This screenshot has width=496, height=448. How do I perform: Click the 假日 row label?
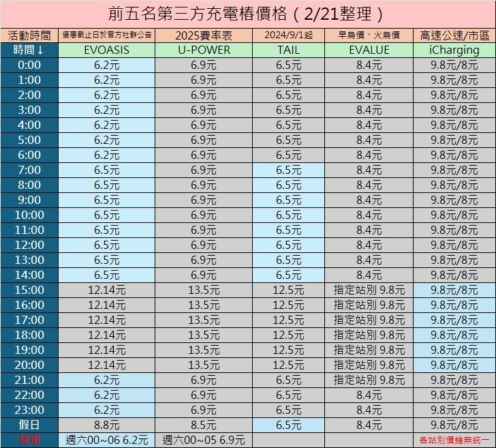click(x=29, y=425)
